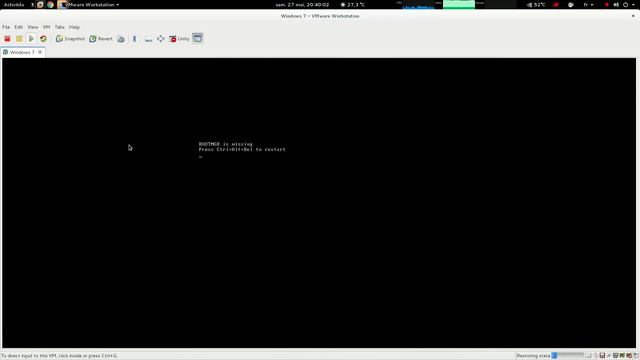Click the floppy disk device status icon
Image resolution: width=640 pixels, height=360 pixels.
602,356
